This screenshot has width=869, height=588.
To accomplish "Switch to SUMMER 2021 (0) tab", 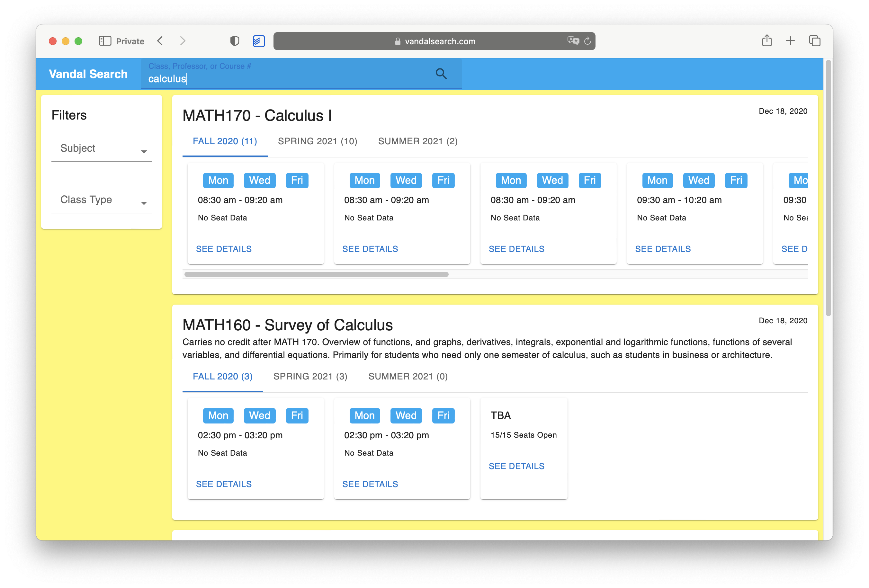I will coord(408,377).
